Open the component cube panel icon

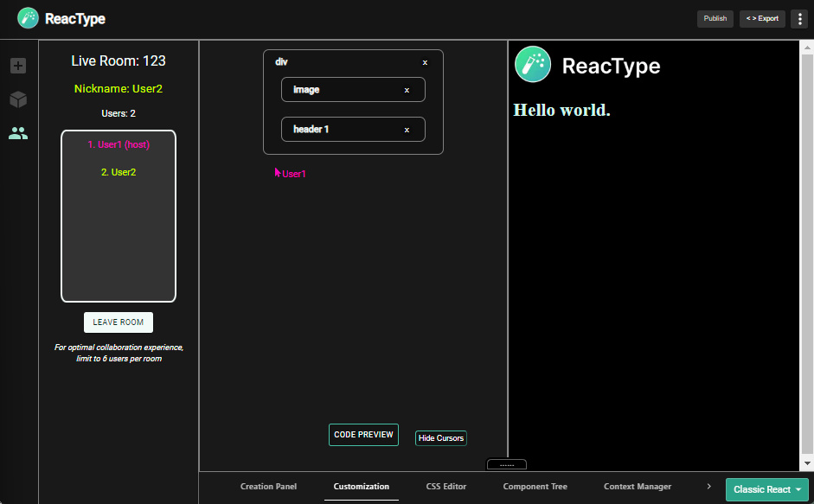[18, 99]
